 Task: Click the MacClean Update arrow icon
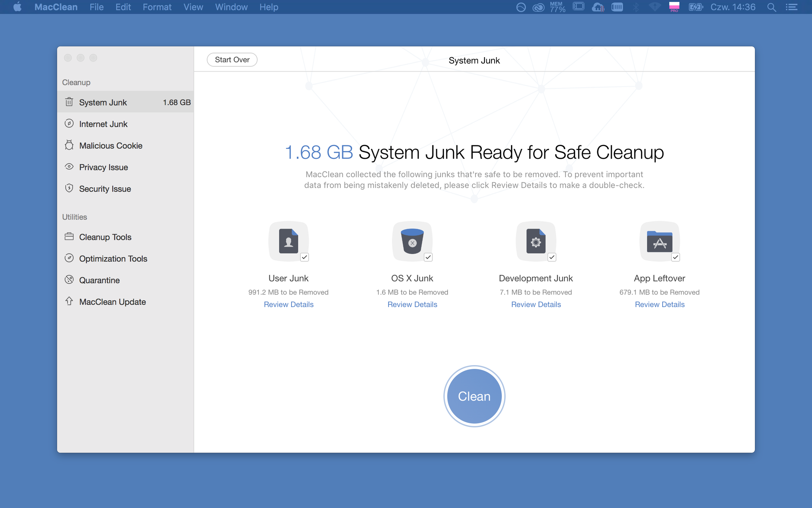click(x=69, y=301)
